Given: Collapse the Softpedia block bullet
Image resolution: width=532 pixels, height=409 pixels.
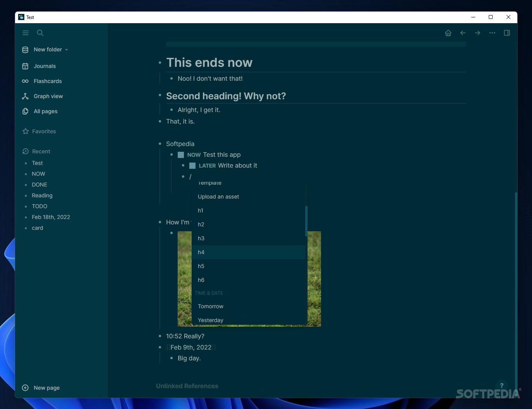Looking at the screenshot, I should [x=160, y=144].
